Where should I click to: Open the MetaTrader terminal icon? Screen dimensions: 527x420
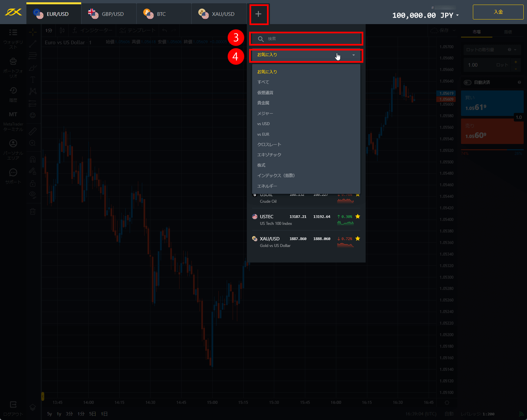(x=13, y=115)
